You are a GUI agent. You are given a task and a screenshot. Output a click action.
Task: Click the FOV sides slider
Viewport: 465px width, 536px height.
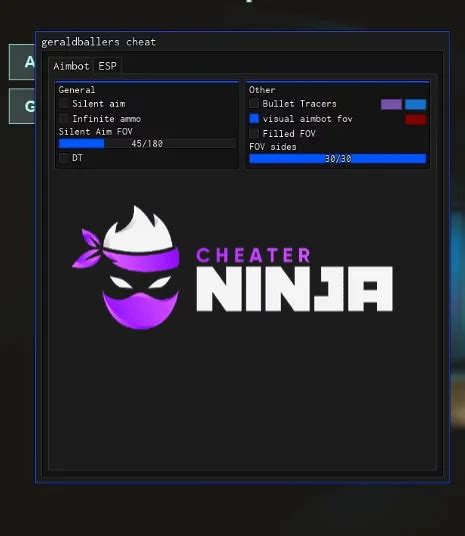coord(338,159)
